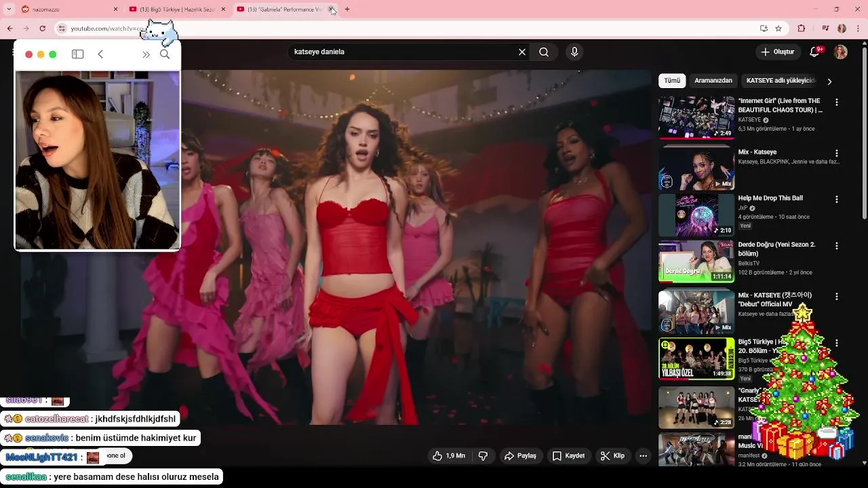Open options for "Internet Girl" video

coord(837,102)
